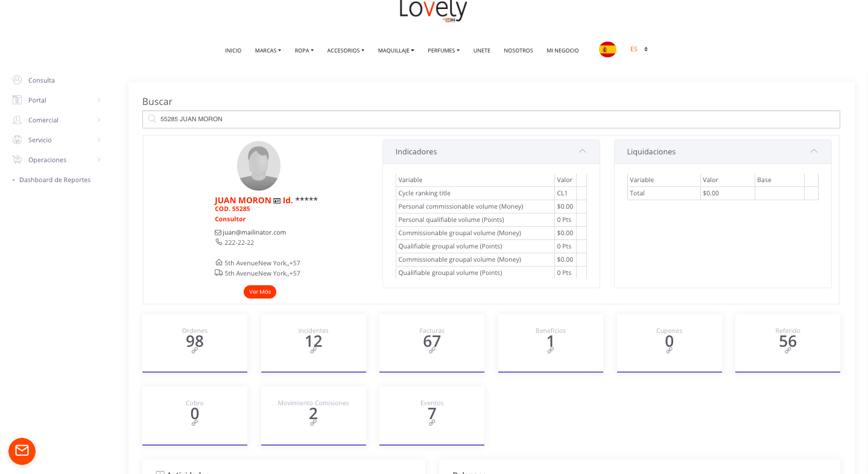The image size is (868, 474).
Task: Click the Comercial sidebar icon
Action: 17,119
